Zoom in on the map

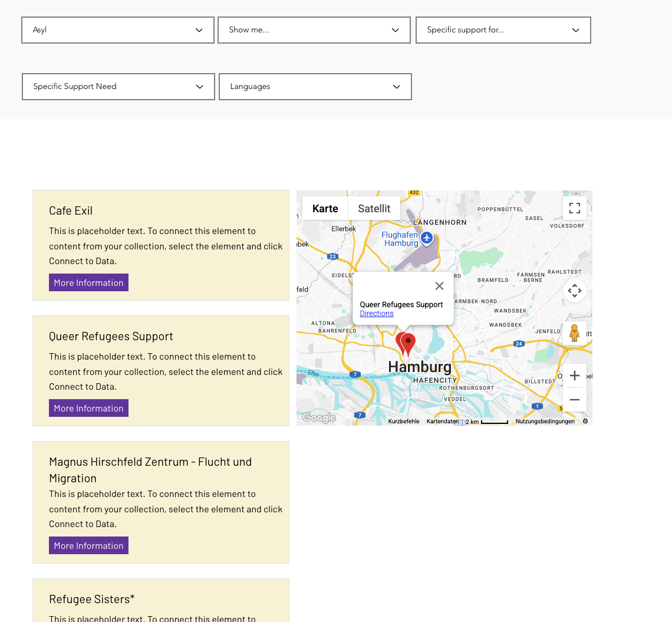tap(574, 376)
